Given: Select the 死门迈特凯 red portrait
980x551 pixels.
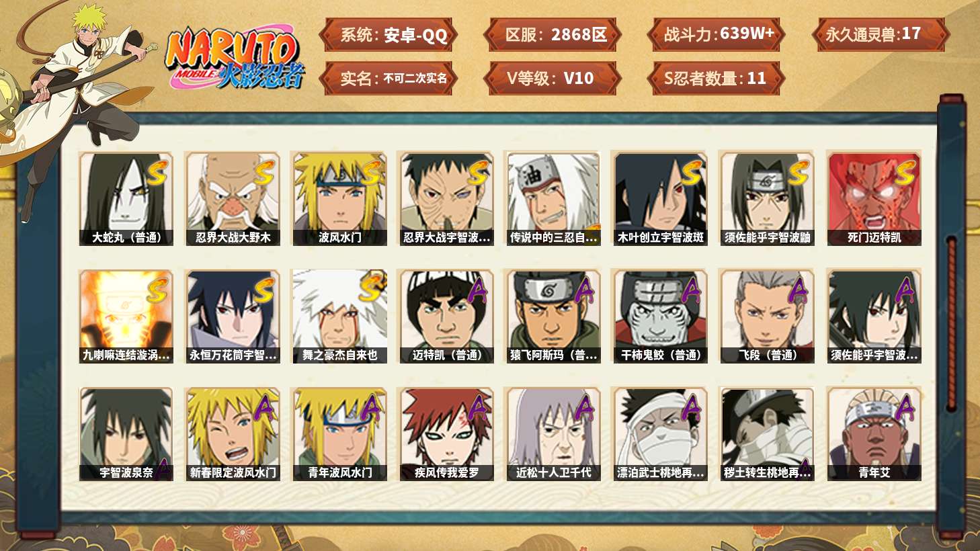Looking at the screenshot, I should coord(874,199).
